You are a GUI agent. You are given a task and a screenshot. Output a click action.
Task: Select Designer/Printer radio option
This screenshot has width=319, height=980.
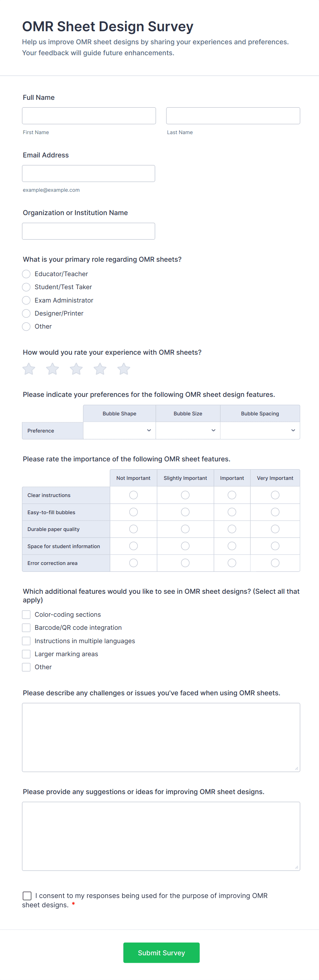point(26,313)
